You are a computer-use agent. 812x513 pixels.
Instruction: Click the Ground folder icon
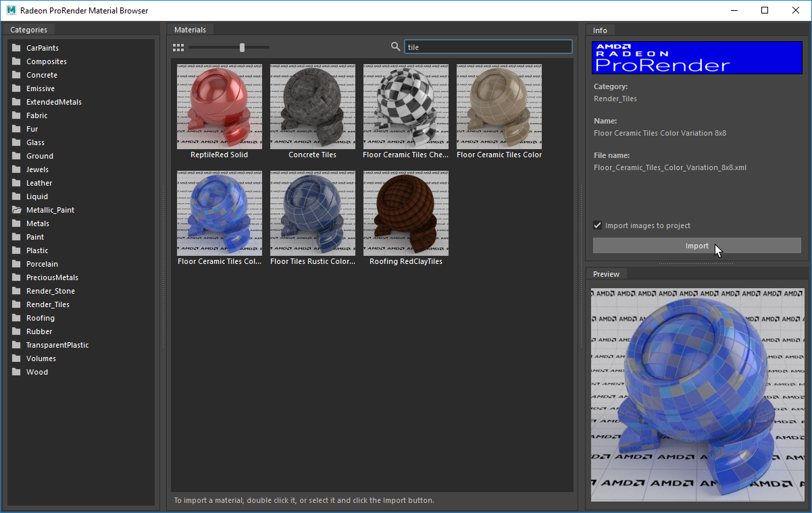[16, 156]
